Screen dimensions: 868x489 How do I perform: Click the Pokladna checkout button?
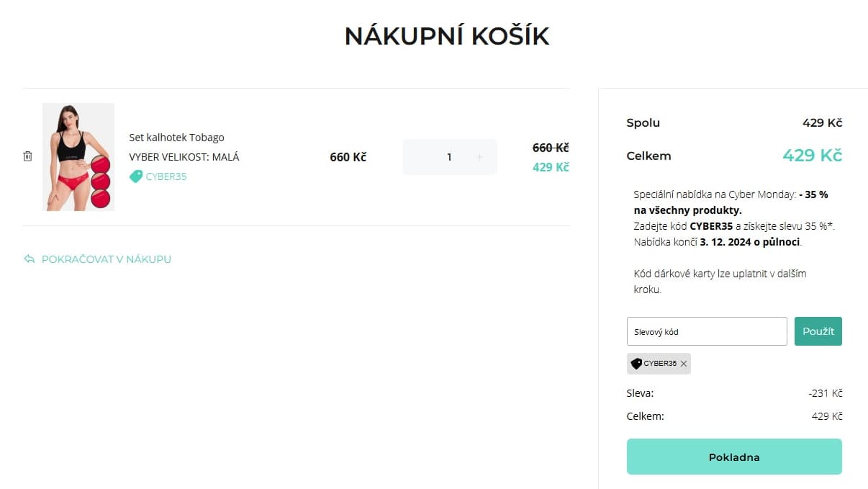(734, 457)
